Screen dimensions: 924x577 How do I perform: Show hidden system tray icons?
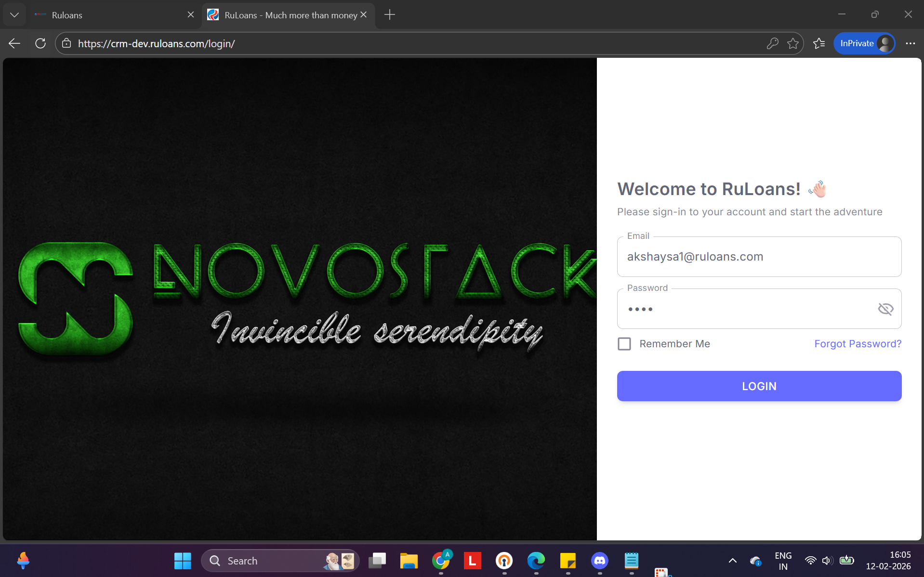coord(732,561)
